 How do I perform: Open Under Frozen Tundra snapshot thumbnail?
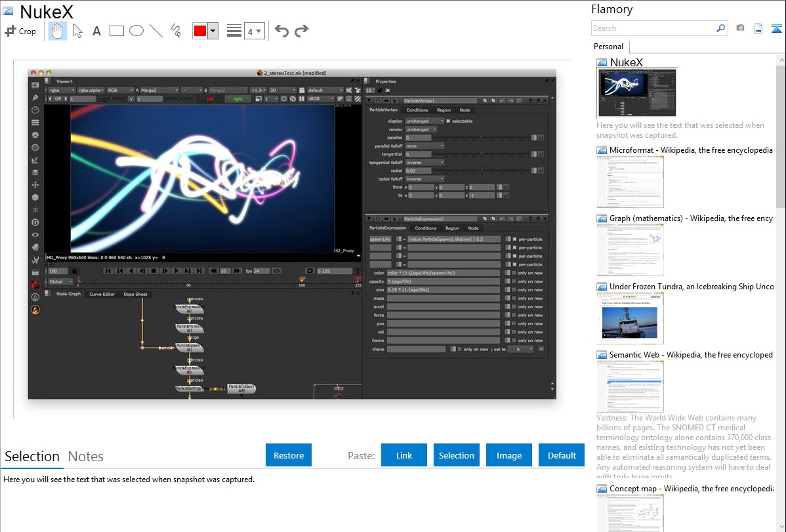pyautogui.click(x=630, y=319)
